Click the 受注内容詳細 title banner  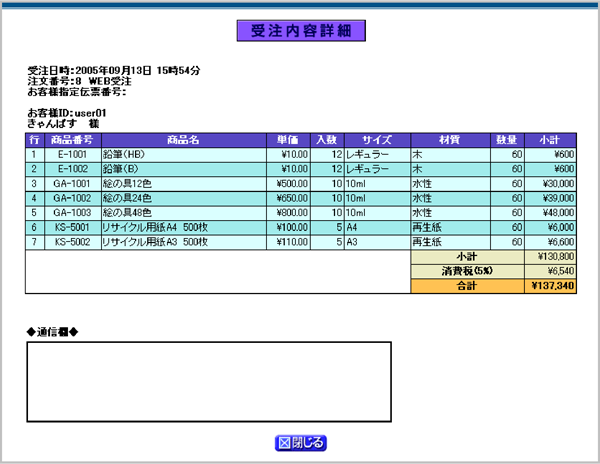(301, 31)
